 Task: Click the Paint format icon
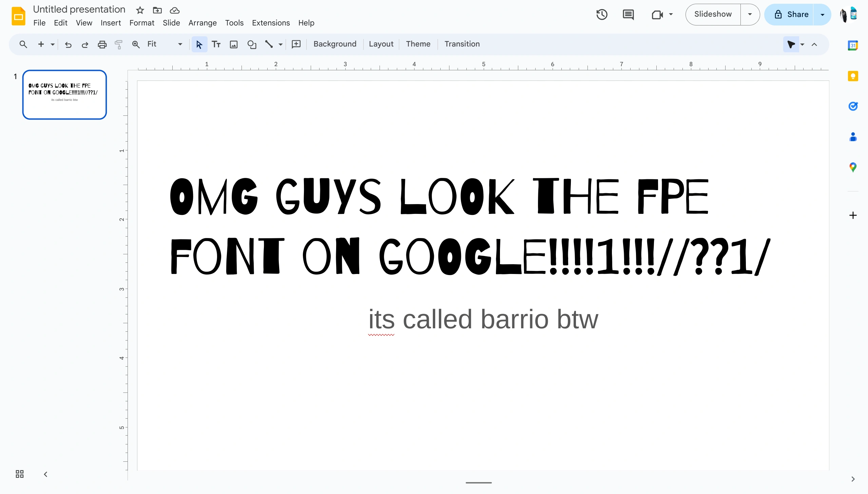coord(118,44)
